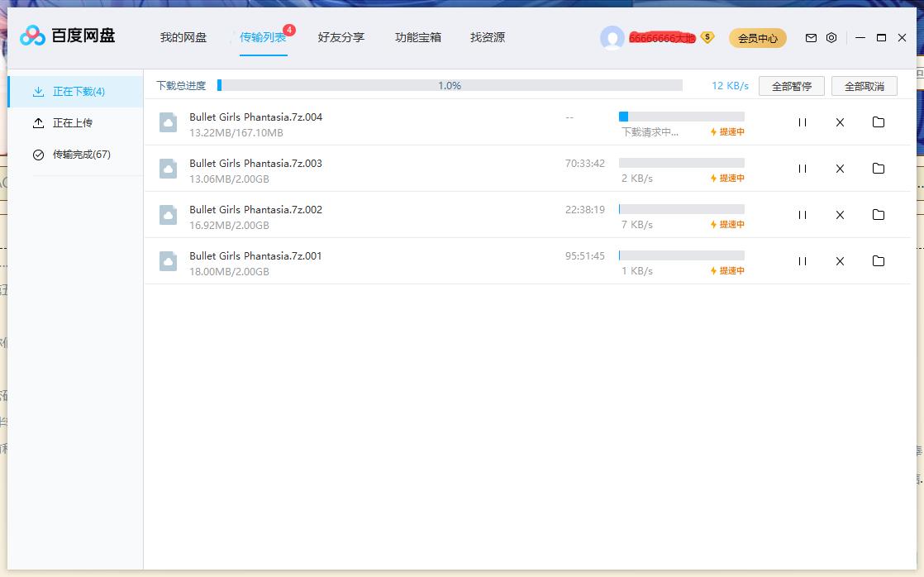Click progress bar of 7z.004
The height and width of the screenshot is (577, 924).
pos(682,117)
